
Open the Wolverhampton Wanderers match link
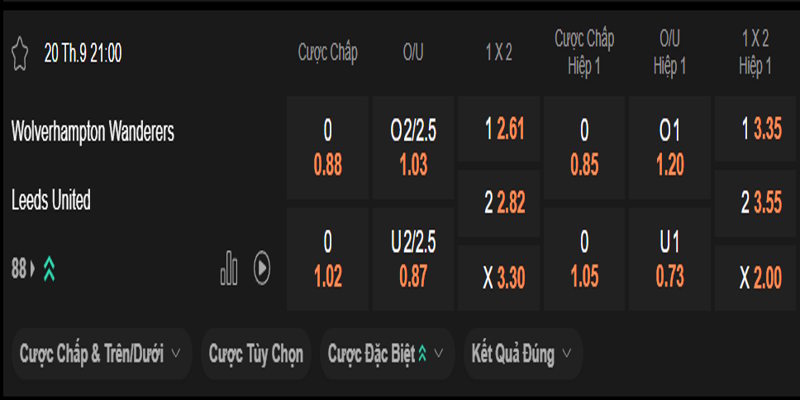tap(93, 131)
